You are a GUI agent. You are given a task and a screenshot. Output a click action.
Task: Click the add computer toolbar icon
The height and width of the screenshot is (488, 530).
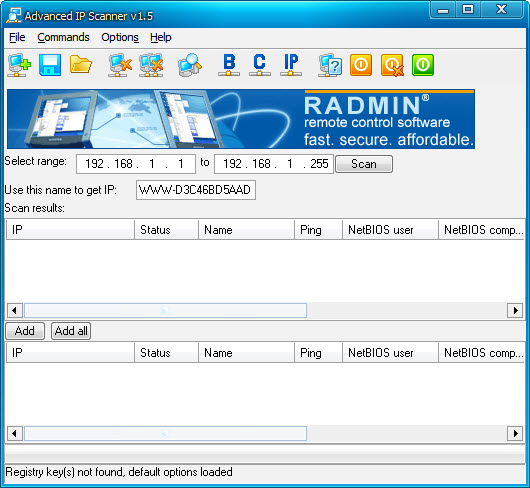click(x=19, y=65)
